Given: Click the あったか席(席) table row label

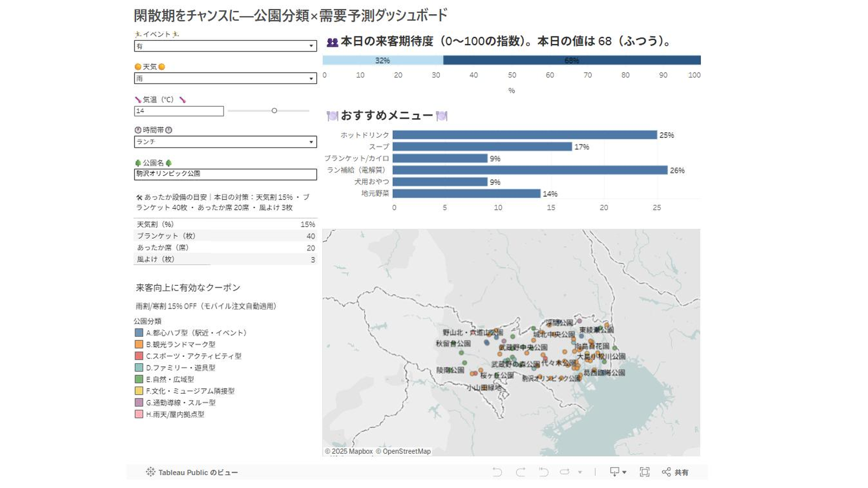Looking at the screenshot, I should point(163,248).
